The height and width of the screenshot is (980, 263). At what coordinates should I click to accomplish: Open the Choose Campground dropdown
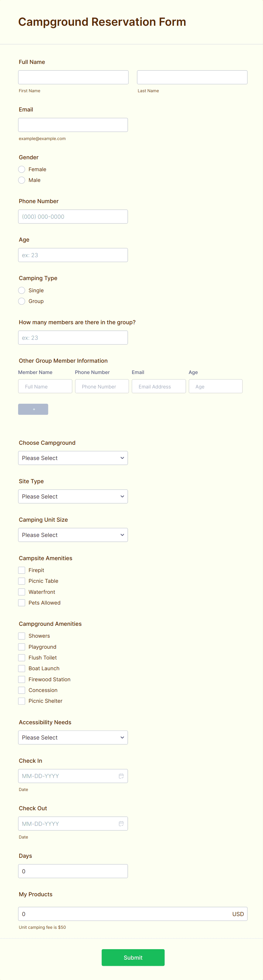click(73, 458)
